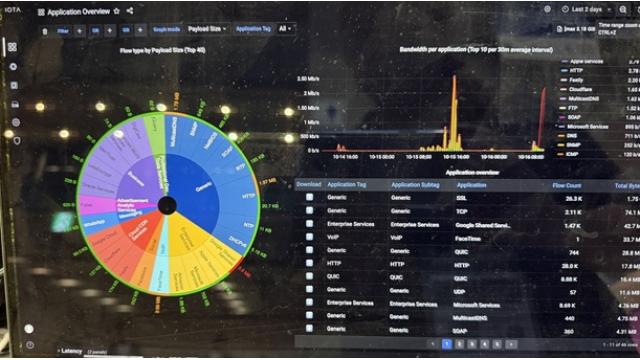Open dashboards grid icon in left sidebar
The height and width of the screenshot is (360, 640).
[12, 47]
